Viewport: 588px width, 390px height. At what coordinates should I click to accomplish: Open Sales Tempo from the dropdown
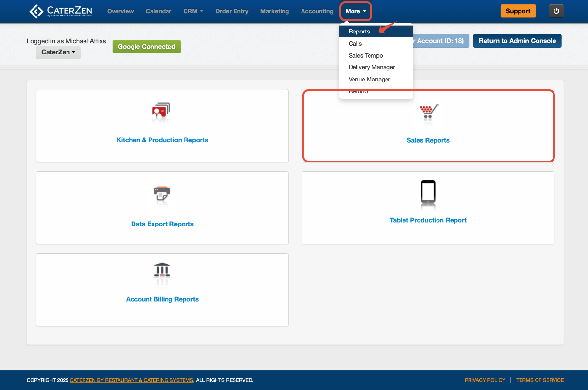376,56
